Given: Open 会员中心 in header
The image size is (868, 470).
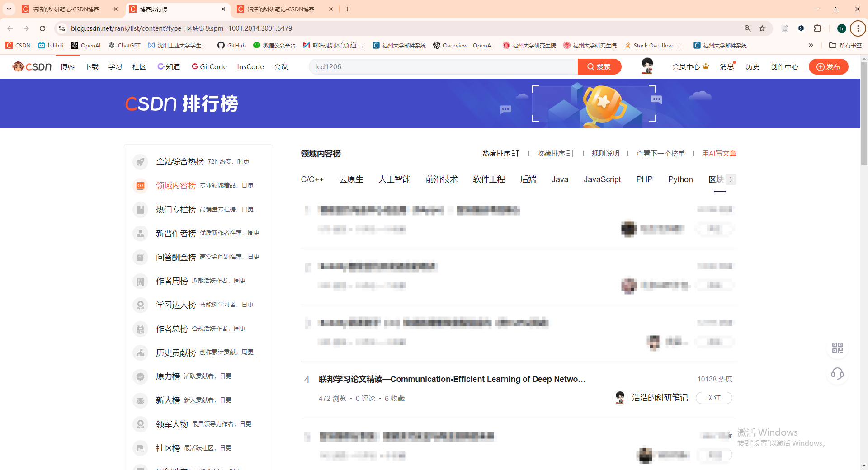Looking at the screenshot, I should click(690, 66).
